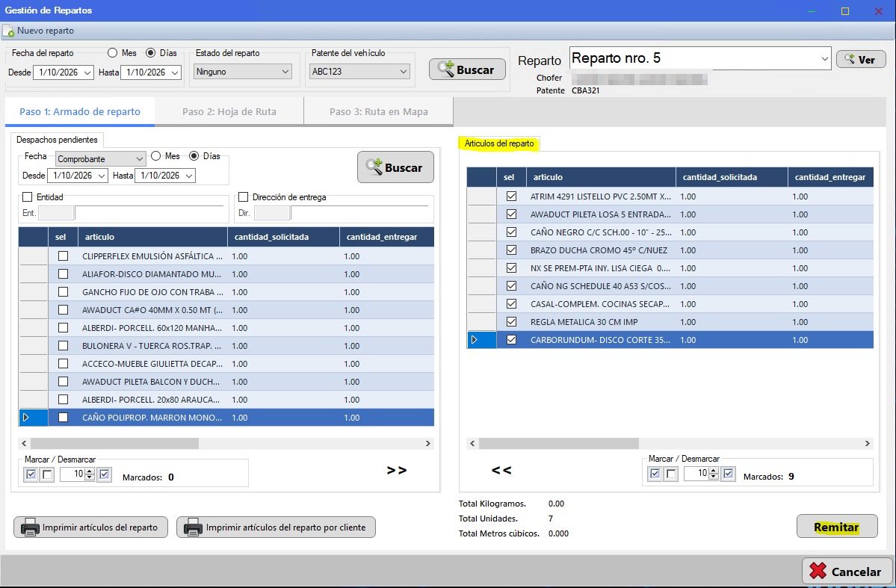This screenshot has height=588, width=896.
Task: Select Mes radio next to Comprobante dropdown
Action: pos(156,156)
